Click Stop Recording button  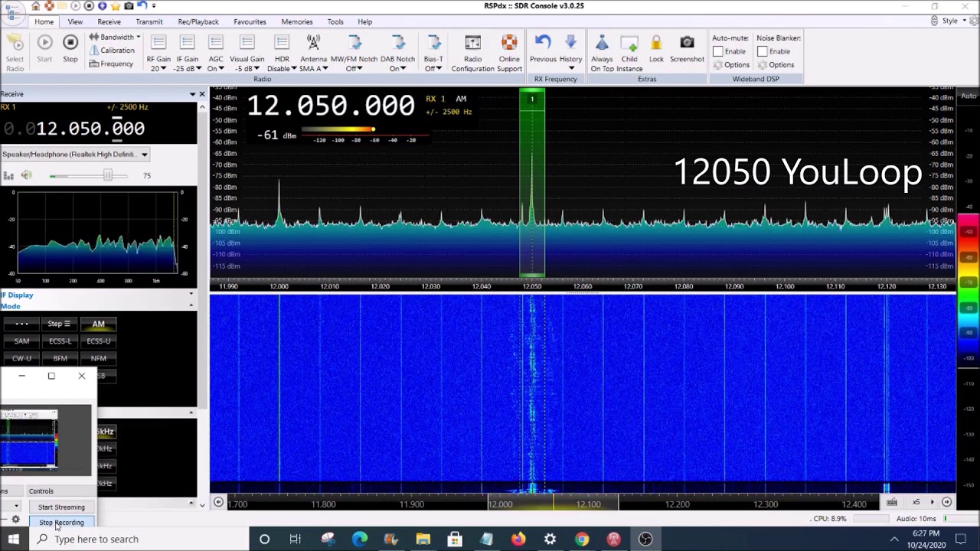coord(61,523)
